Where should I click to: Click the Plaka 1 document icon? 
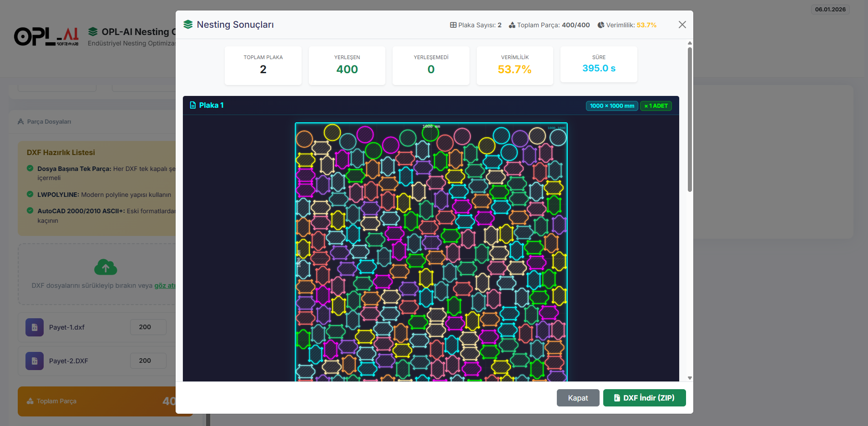tap(193, 105)
